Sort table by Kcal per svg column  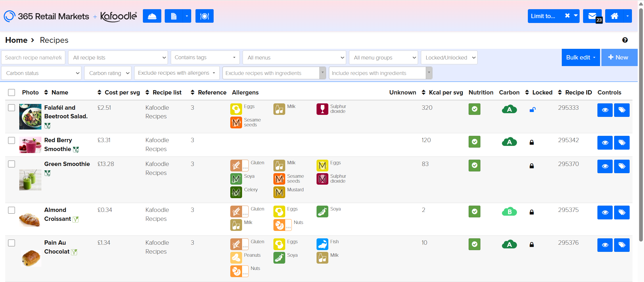[x=445, y=92]
